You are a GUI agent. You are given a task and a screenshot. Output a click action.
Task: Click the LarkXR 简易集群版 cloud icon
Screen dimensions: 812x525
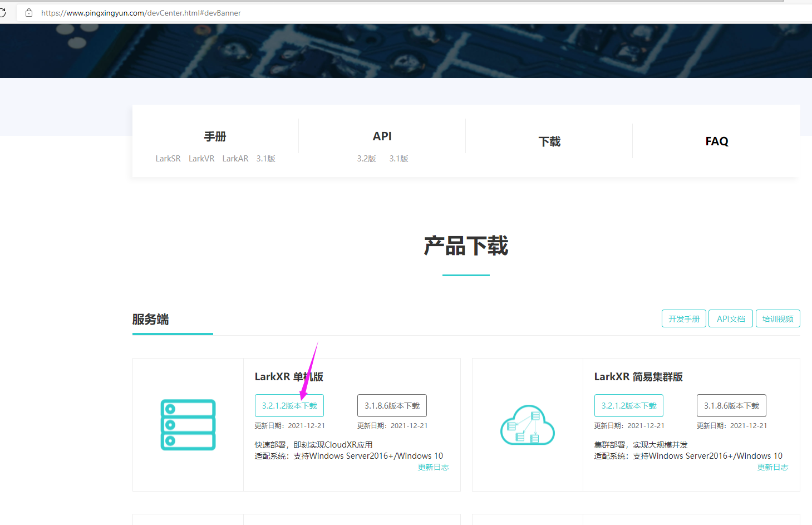(x=528, y=425)
